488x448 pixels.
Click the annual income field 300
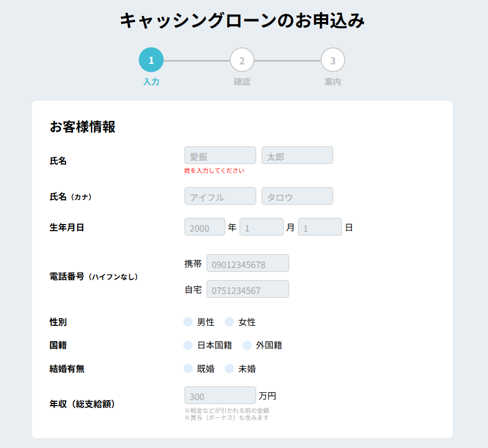[220, 395]
